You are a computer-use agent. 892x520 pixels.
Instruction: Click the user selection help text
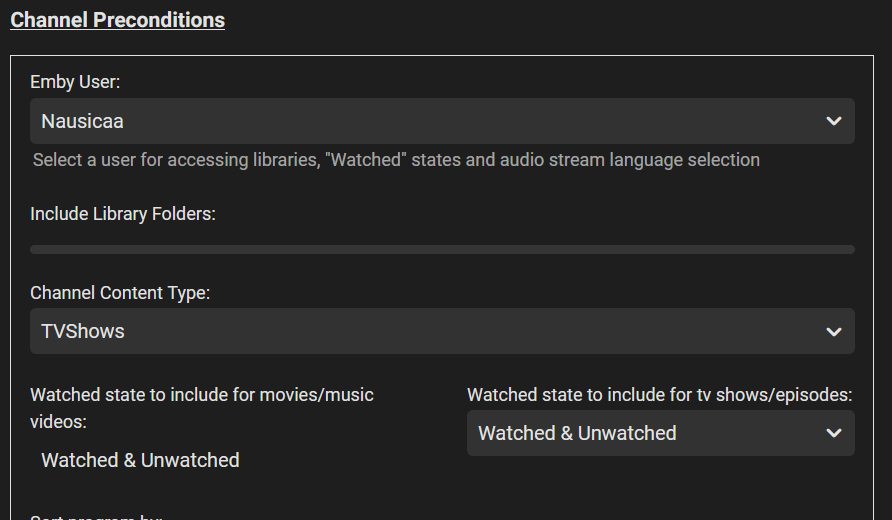[396, 159]
